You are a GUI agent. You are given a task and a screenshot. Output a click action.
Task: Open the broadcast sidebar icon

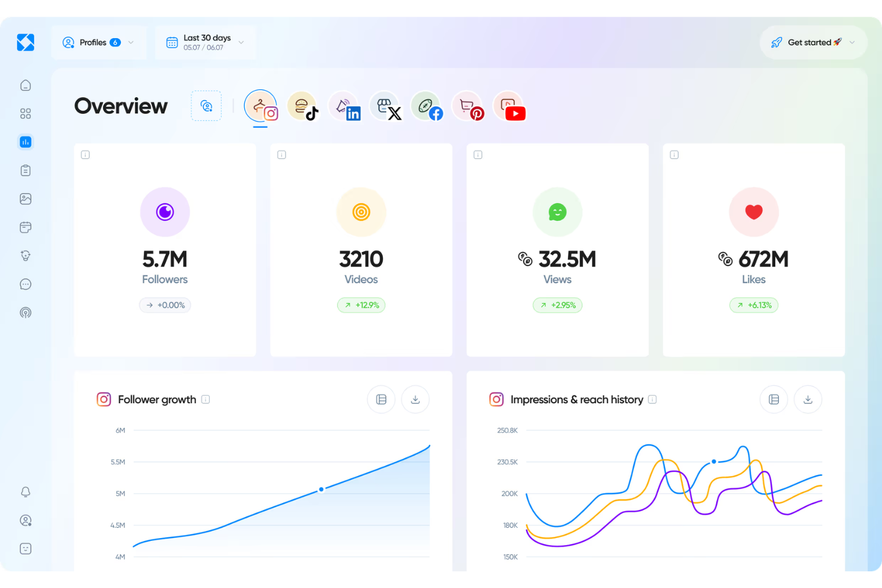(x=25, y=312)
